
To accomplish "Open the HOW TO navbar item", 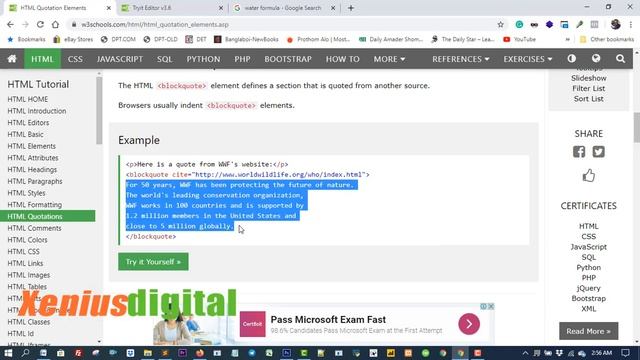I will [x=342, y=59].
